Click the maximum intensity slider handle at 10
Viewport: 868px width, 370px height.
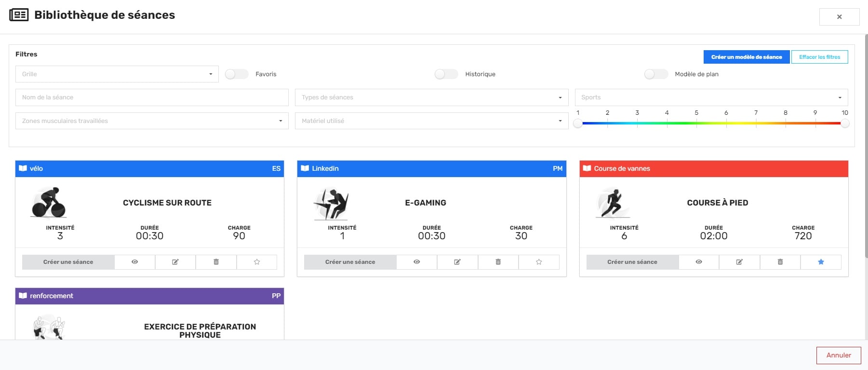tap(845, 123)
